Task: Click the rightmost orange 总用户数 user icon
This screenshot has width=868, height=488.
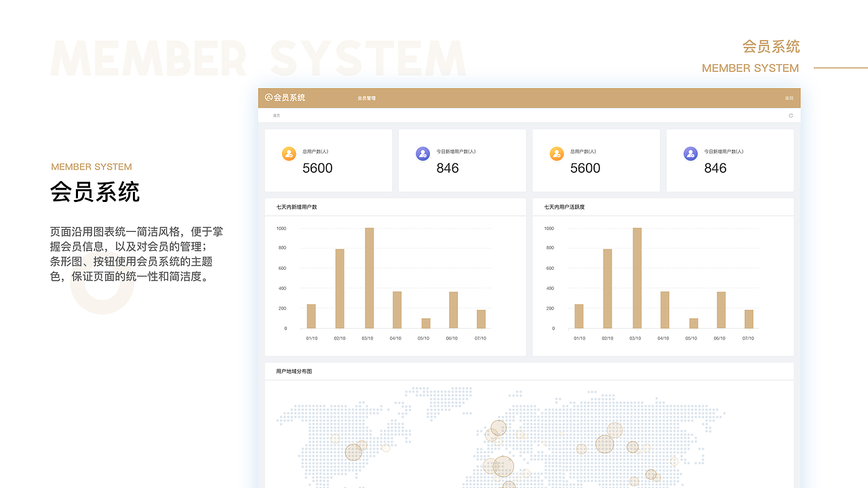Action: 557,154
